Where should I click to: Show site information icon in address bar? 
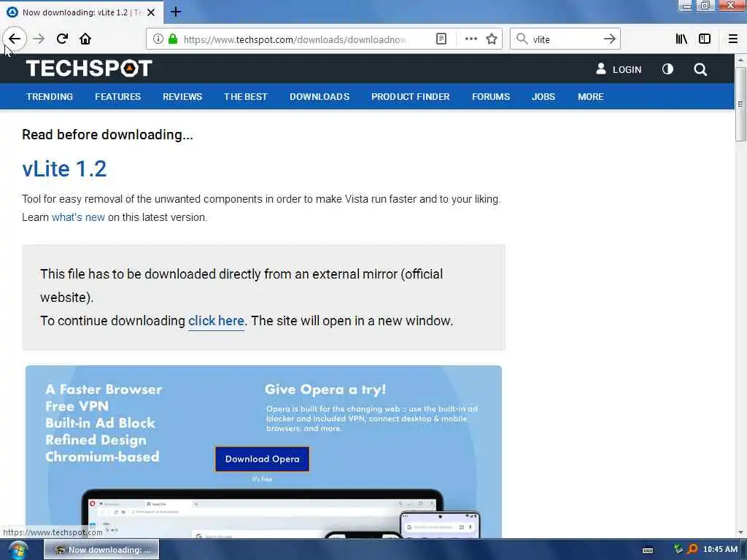[x=158, y=39]
